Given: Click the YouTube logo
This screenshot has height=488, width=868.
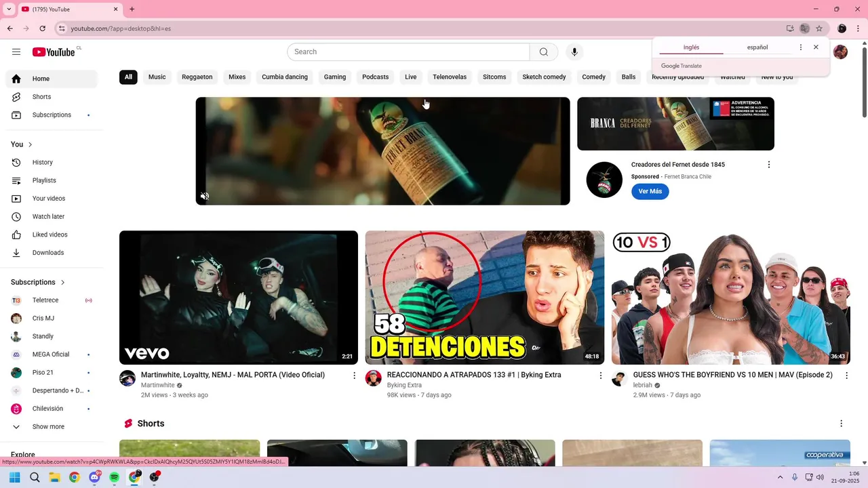Looking at the screenshot, I should [54, 52].
